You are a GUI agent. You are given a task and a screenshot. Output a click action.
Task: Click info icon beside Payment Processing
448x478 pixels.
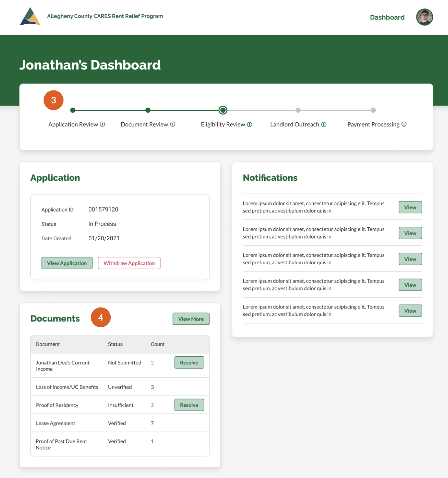click(404, 124)
